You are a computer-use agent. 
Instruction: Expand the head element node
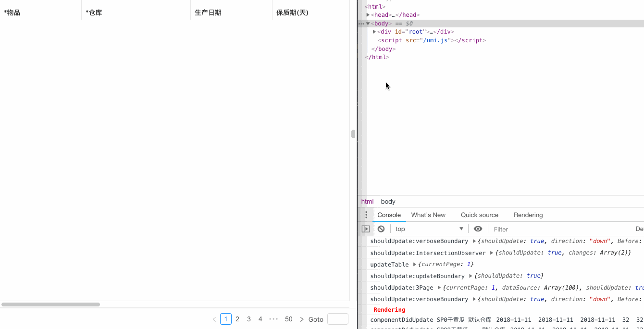pos(368,15)
